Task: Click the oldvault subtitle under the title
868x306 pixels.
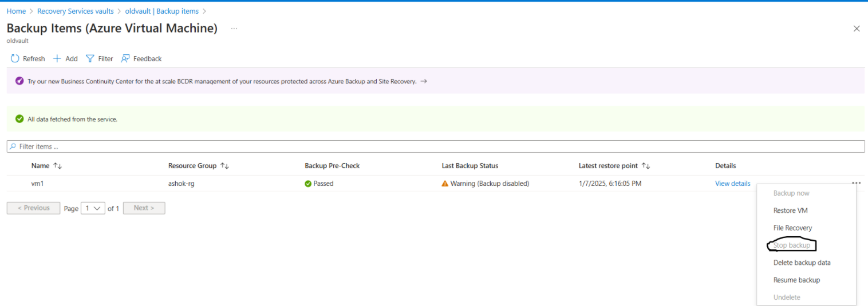Action: point(18,41)
